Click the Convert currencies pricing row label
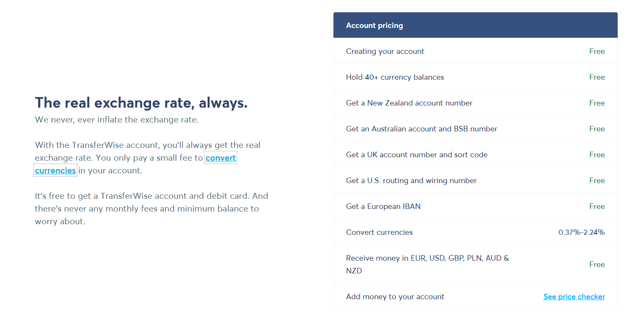Screen dimensions: 644x331 click(x=379, y=232)
